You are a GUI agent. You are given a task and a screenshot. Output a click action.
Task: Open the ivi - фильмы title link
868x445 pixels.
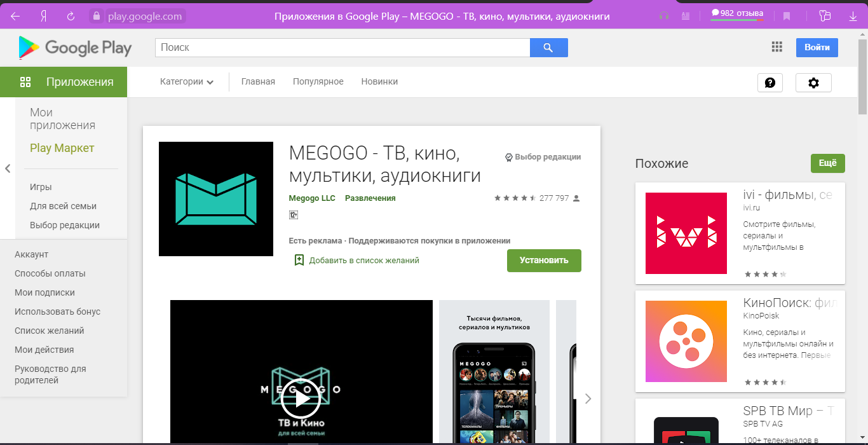pyautogui.click(x=787, y=195)
